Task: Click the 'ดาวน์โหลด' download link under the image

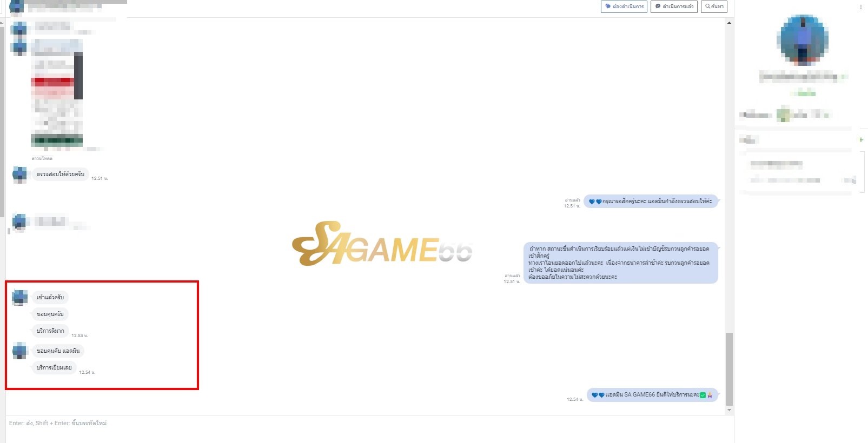Action: point(42,158)
